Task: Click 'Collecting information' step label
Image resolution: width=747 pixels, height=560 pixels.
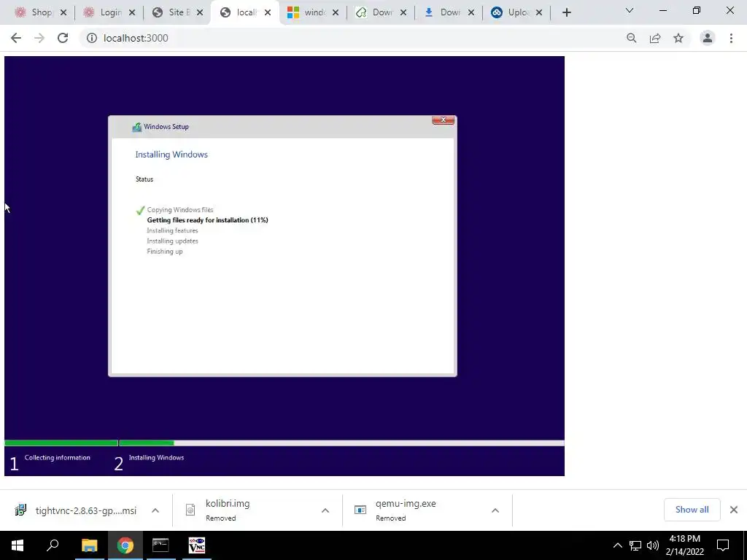Action: [x=57, y=458]
